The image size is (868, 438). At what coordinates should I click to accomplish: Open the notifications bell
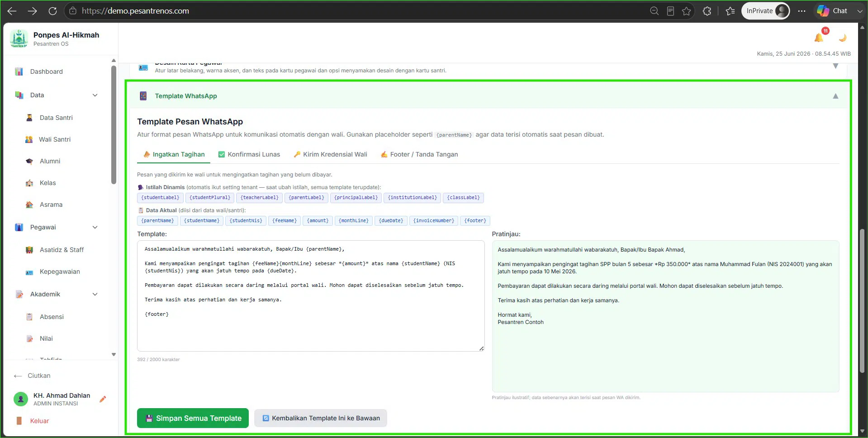tap(819, 37)
